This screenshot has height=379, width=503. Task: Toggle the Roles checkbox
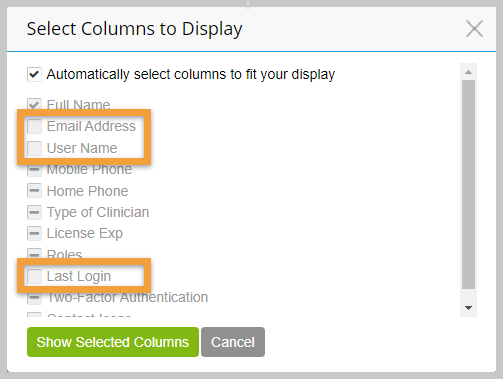34,254
